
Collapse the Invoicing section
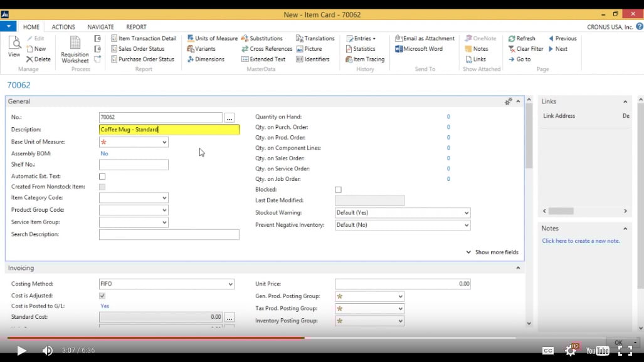pyautogui.click(x=518, y=268)
